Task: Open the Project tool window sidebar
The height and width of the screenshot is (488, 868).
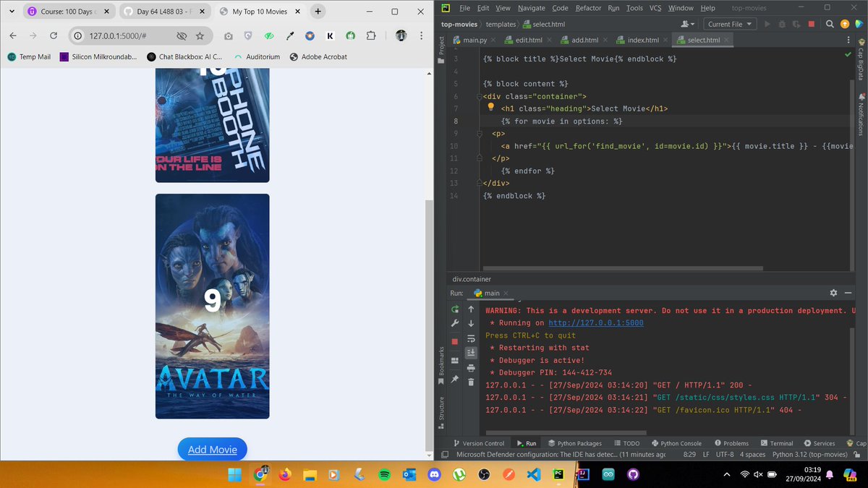Action: pyautogui.click(x=441, y=51)
